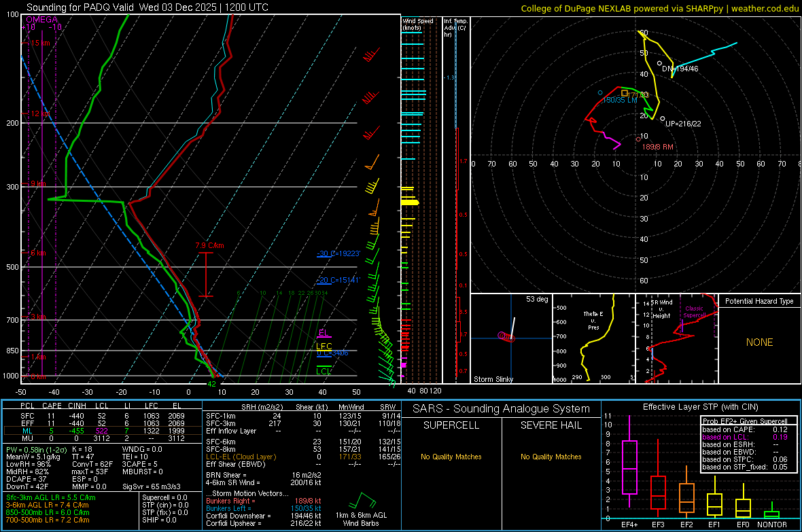Click the 1km & 6km AGL wind barbs icon
This screenshot has height=532, width=802.
tap(362, 502)
